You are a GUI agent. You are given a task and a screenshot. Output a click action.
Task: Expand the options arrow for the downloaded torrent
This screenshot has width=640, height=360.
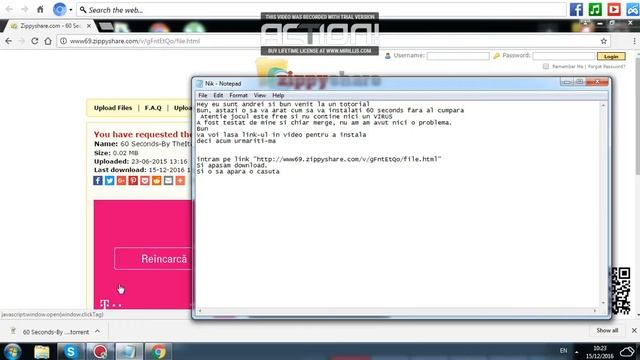point(98,331)
